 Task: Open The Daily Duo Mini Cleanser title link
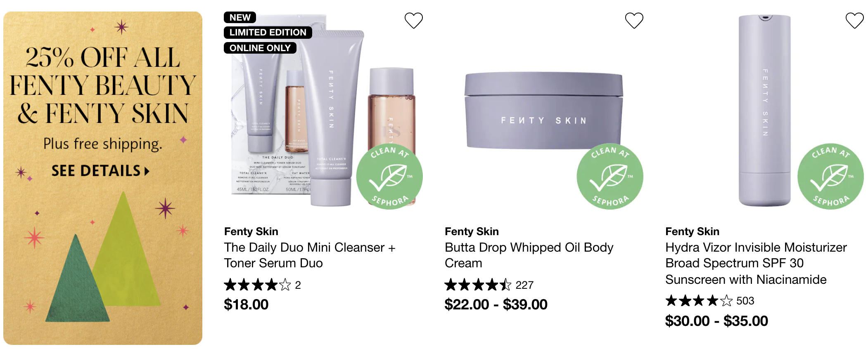coord(310,255)
